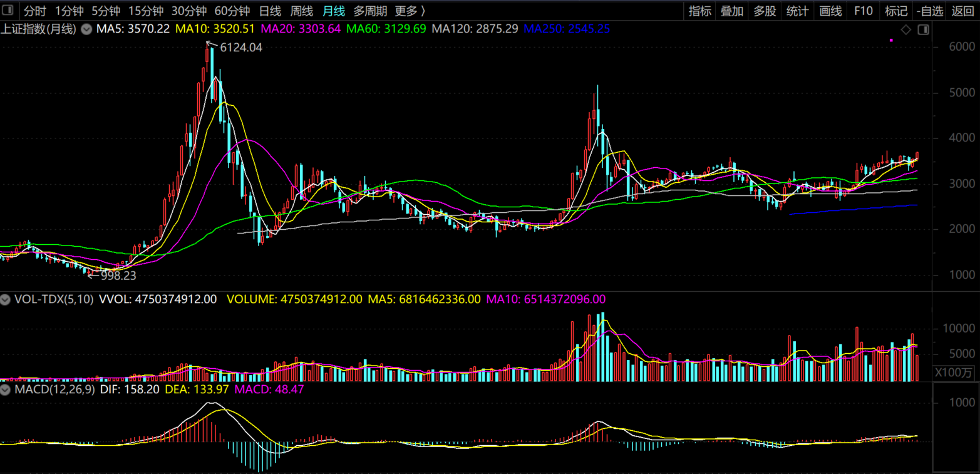Viewport: 980px width, 474px height.
Task: Click the yellow VOLUME: 4750374912.00 value
Action: [294, 299]
